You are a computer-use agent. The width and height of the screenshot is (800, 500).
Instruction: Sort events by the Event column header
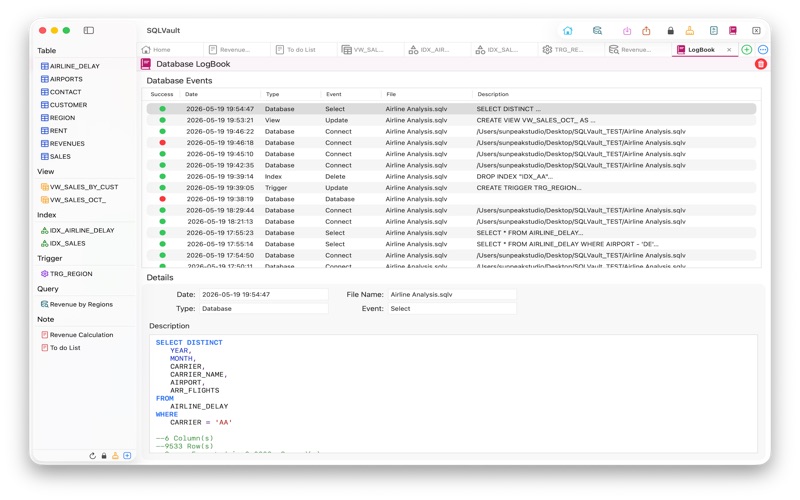334,94
